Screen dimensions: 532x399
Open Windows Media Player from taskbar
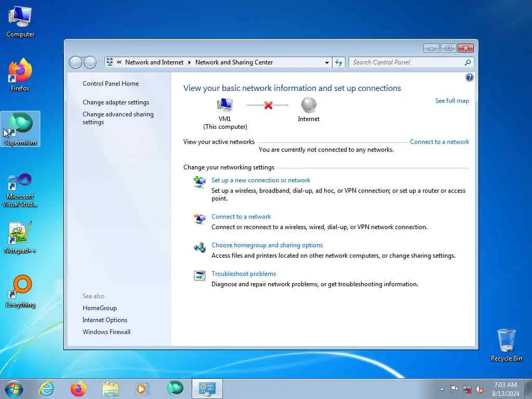tap(142, 389)
